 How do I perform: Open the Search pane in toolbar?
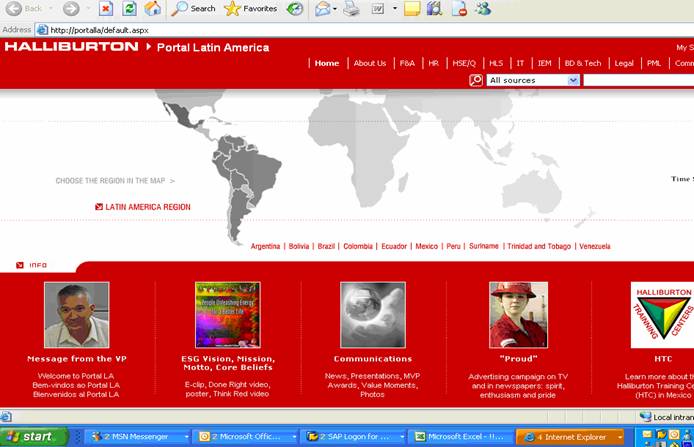tap(193, 8)
